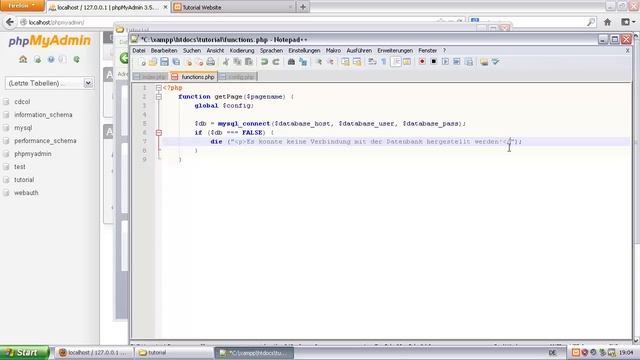Click the Find binoculars icon
This screenshot has width=640, height=360.
pyautogui.click(x=291, y=62)
